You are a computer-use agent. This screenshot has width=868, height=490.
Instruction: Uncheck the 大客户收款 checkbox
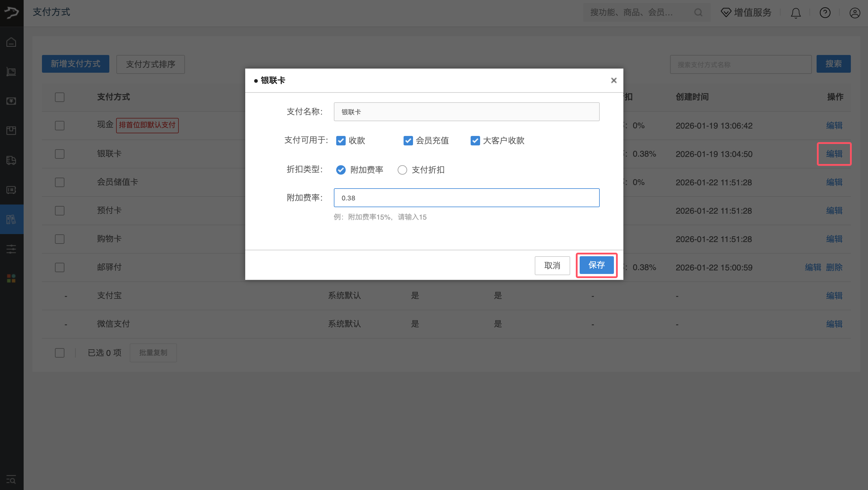[x=475, y=141]
